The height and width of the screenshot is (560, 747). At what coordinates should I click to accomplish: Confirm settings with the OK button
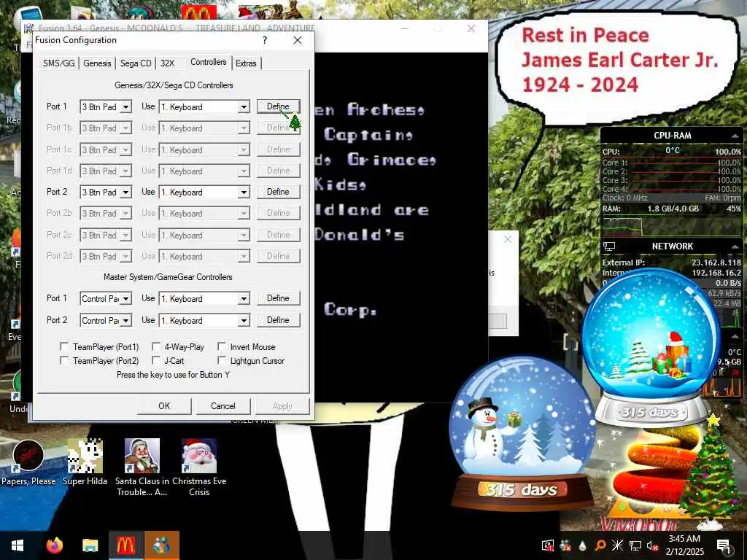click(x=164, y=406)
